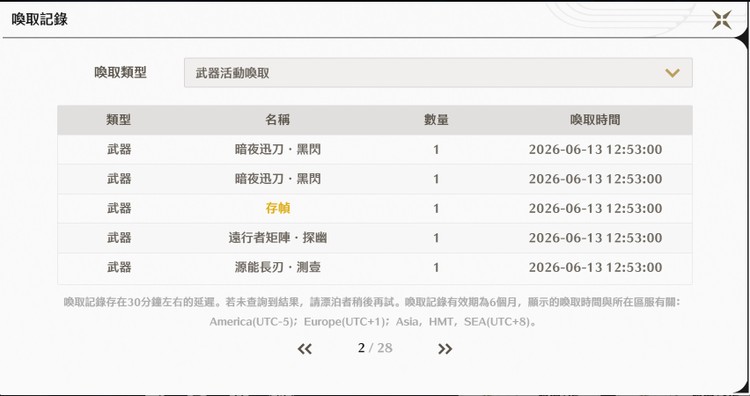
Task: Click the page indicator 2 / 28
Action: (x=375, y=348)
